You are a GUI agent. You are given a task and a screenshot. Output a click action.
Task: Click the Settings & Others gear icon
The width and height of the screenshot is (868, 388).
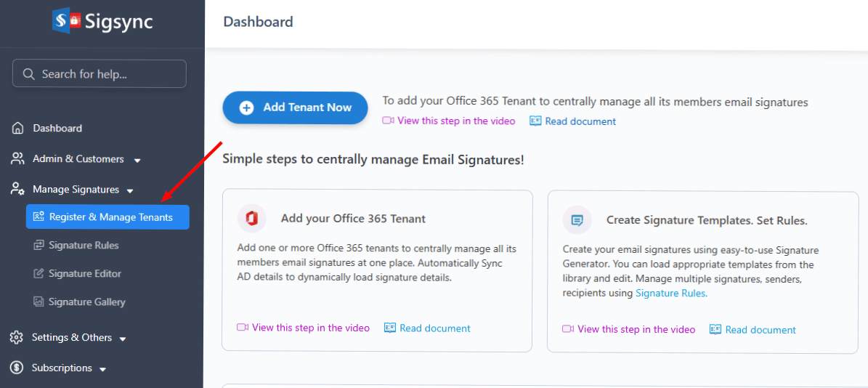(x=17, y=338)
